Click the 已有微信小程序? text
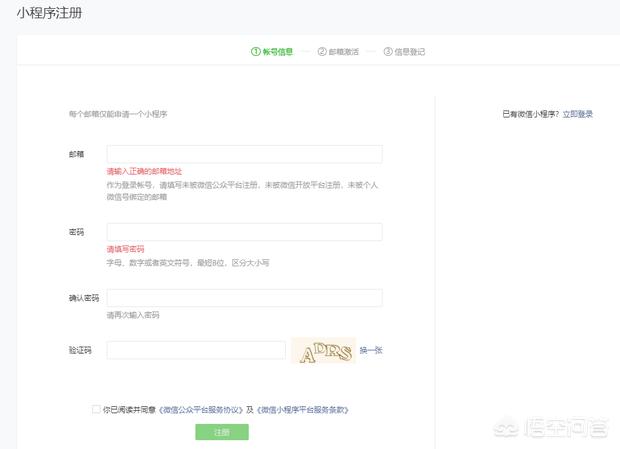620x449 pixels. pos(531,114)
